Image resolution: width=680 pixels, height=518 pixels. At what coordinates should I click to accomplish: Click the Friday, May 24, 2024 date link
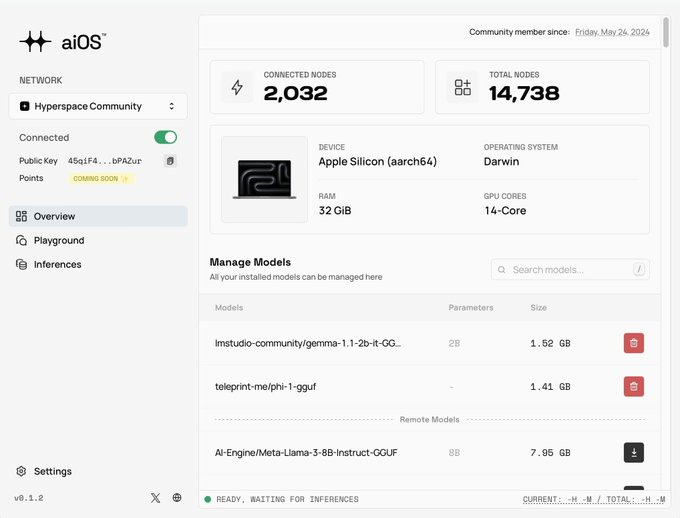click(x=612, y=32)
